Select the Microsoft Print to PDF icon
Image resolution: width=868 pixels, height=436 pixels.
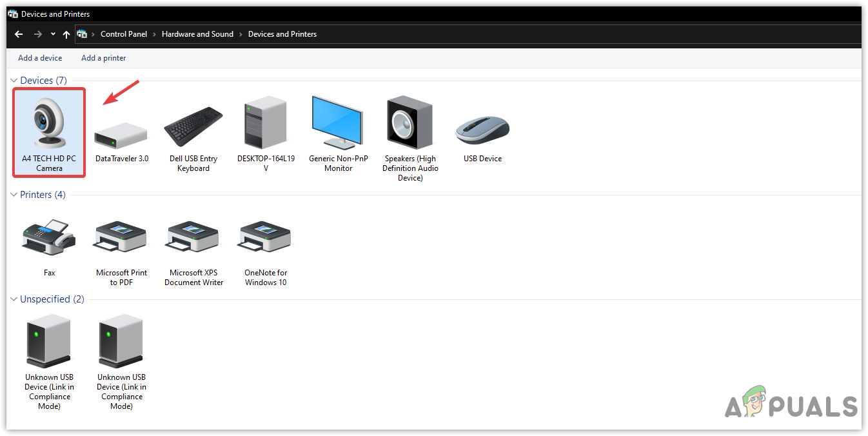[x=121, y=236]
